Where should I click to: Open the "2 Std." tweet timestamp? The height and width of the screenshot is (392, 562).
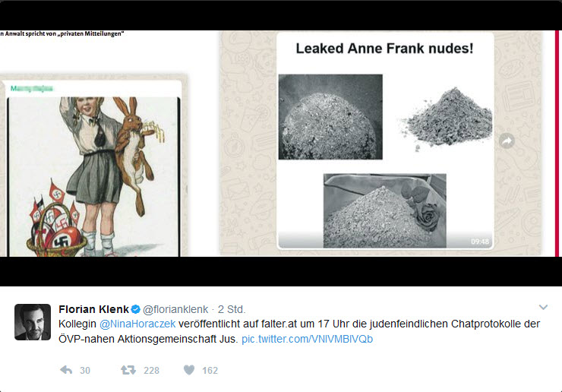(x=231, y=309)
